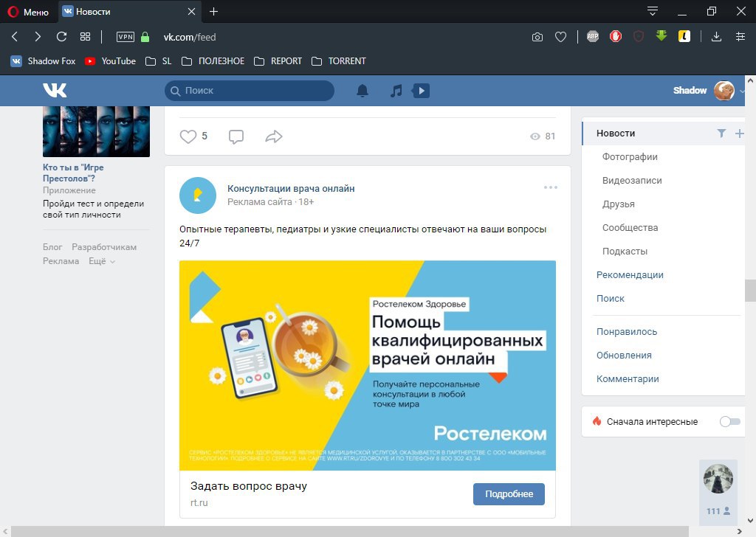
Task: Reload the current page
Action: coord(61,37)
